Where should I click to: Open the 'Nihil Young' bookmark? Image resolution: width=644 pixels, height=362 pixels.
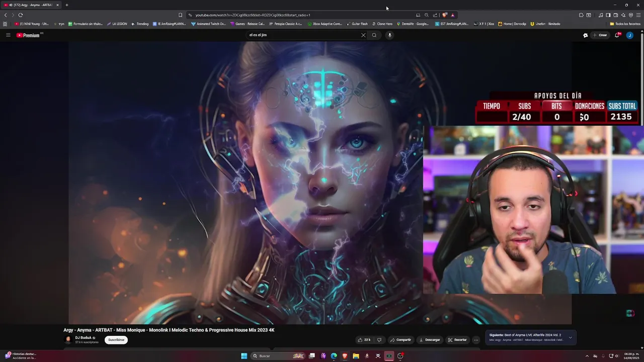point(32,24)
